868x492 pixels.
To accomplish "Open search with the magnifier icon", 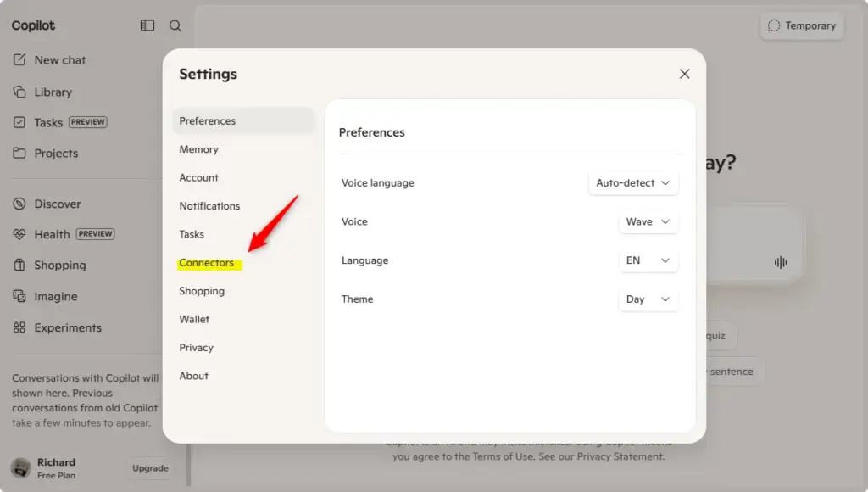I will (x=175, y=25).
